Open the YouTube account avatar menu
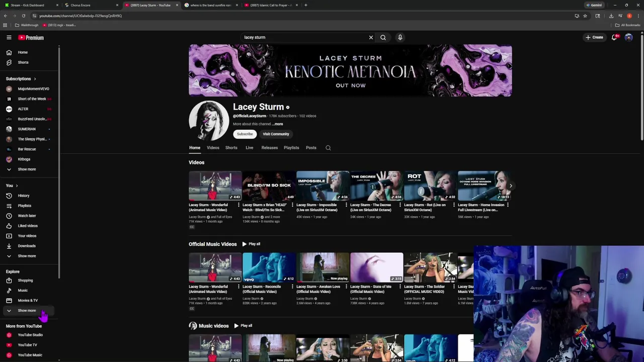The width and height of the screenshot is (644, 362). (628, 37)
